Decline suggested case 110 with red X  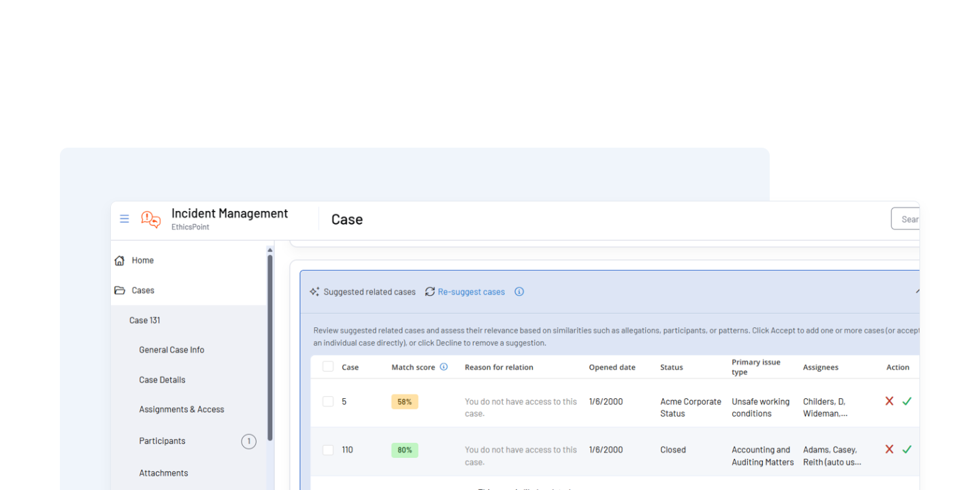coord(889,449)
